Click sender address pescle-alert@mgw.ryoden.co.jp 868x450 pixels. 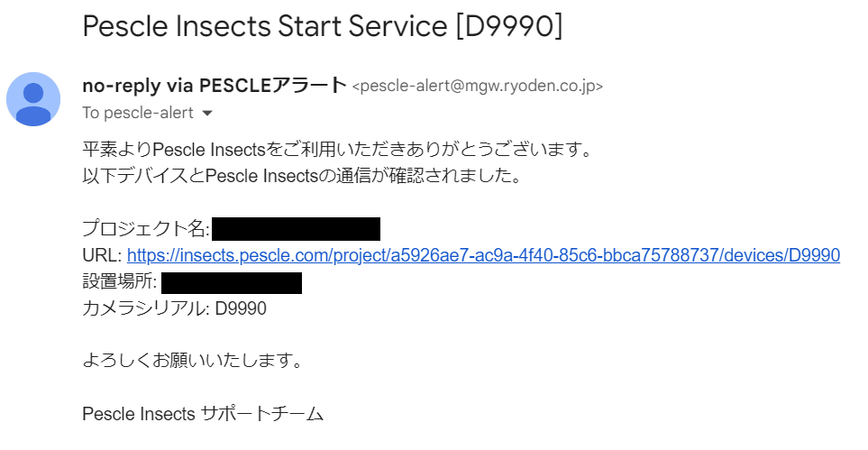tap(477, 87)
